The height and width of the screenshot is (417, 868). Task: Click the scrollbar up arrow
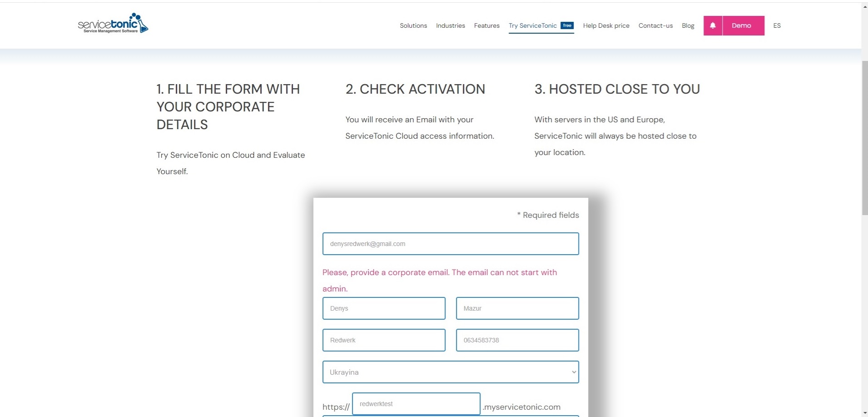tap(864, 6)
